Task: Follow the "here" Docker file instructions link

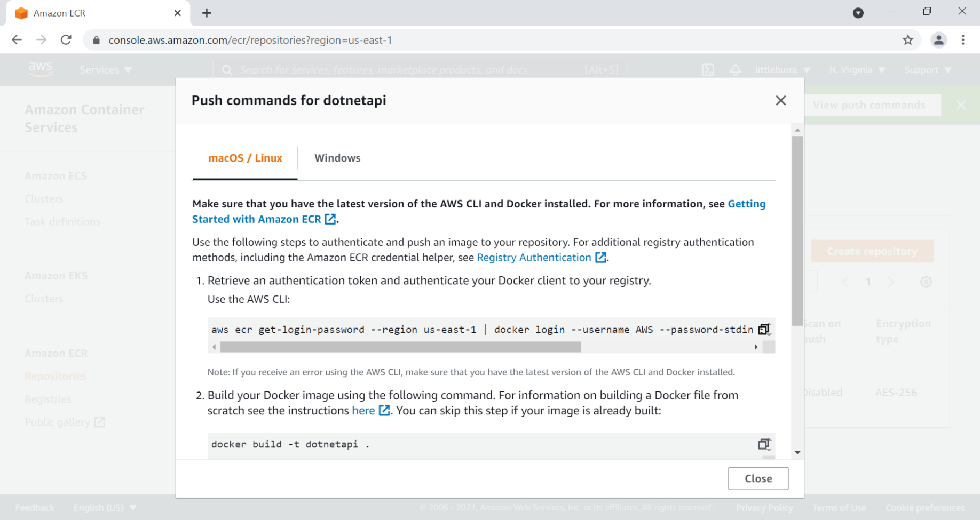Action: tap(363, 411)
